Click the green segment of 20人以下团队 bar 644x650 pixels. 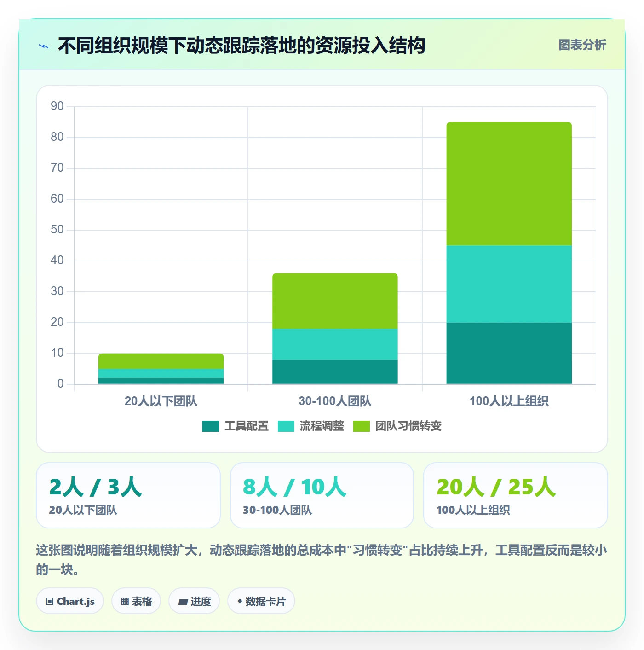click(x=161, y=361)
